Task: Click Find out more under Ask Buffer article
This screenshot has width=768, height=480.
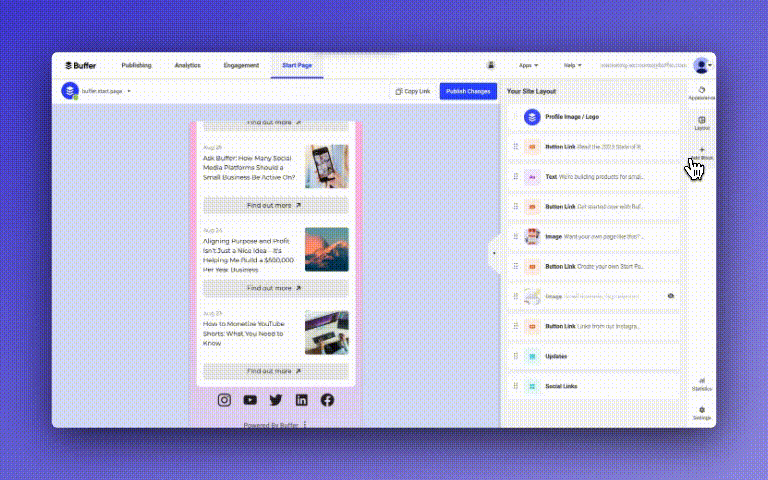Action: (x=276, y=205)
